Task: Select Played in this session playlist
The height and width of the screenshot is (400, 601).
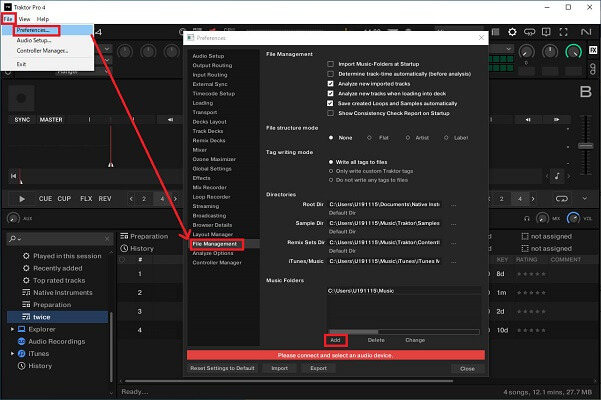Action: tap(67, 256)
